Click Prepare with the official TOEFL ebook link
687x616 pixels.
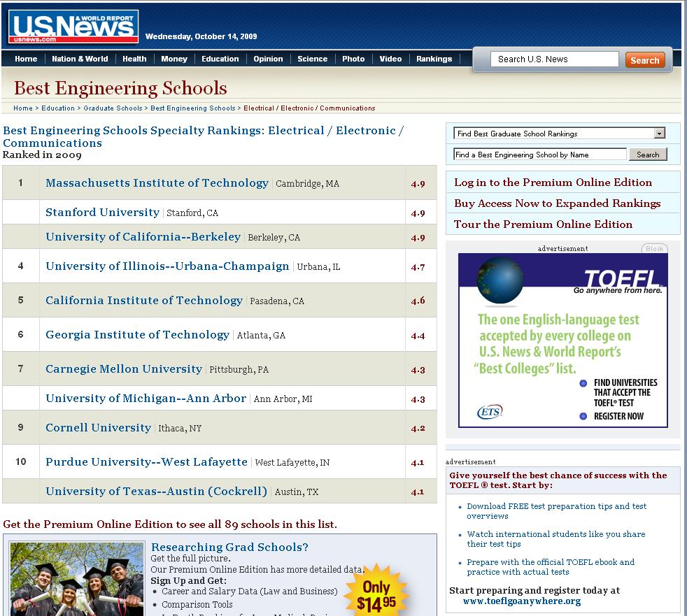(x=551, y=567)
